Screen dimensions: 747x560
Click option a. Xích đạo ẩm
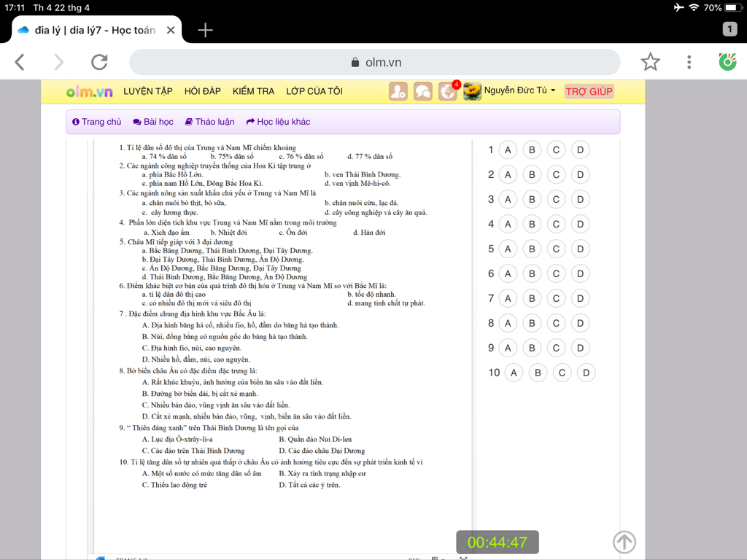166,233
